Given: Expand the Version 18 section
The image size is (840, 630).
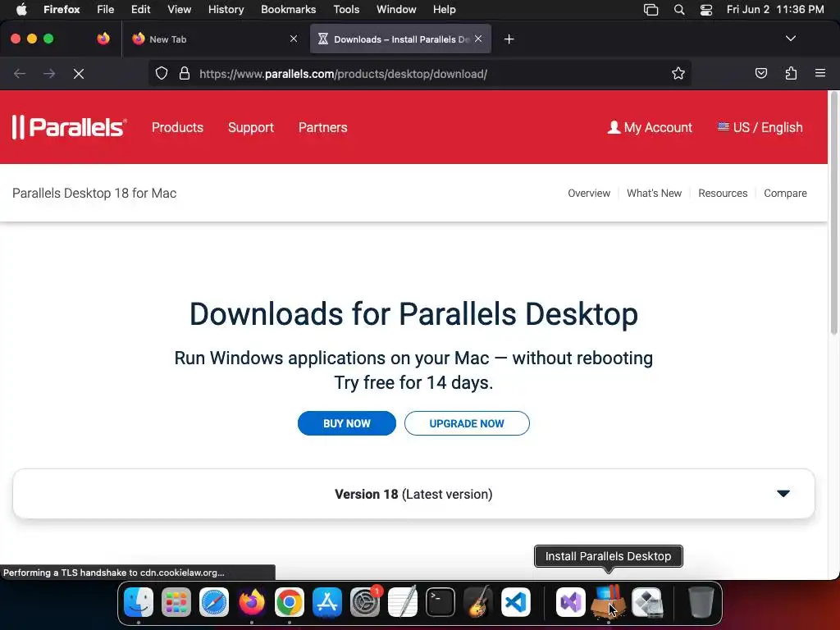Looking at the screenshot, I should click(x=413, y=494).
